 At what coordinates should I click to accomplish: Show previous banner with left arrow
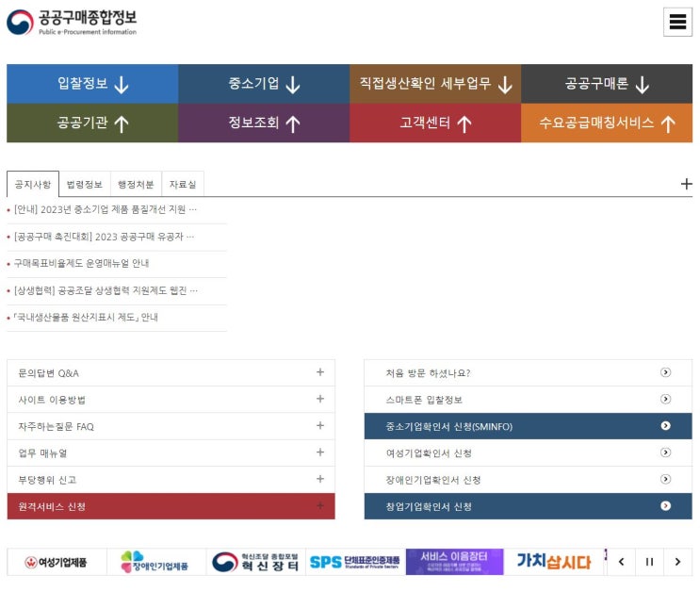tap(621, 562)
